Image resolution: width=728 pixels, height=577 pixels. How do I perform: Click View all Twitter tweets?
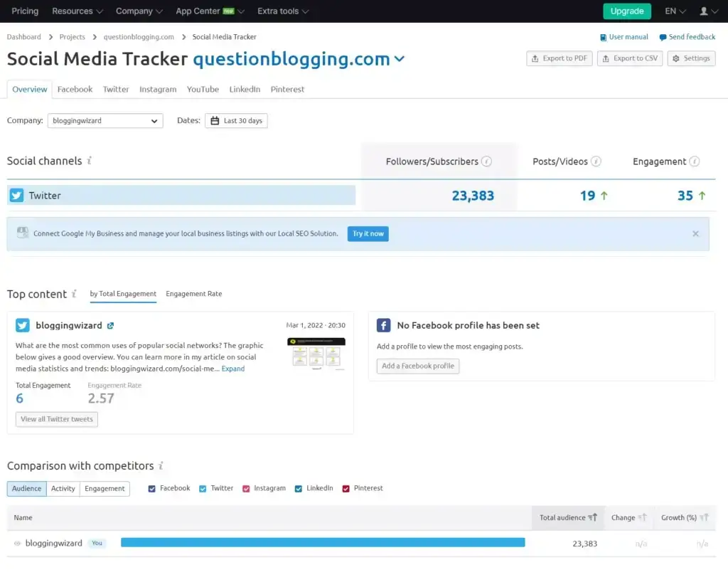(56, 419)
